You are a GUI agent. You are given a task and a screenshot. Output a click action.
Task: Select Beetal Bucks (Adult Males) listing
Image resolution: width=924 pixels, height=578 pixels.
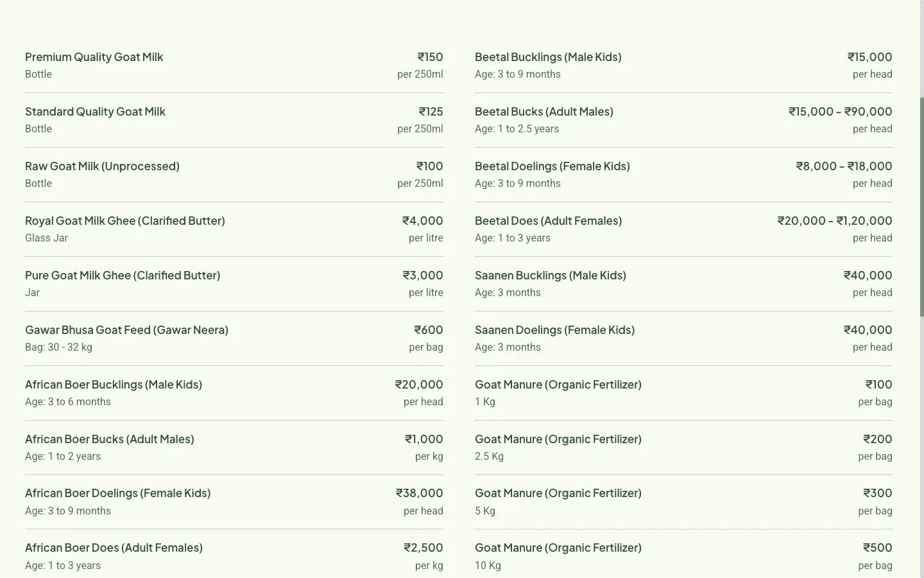point(683,120)
